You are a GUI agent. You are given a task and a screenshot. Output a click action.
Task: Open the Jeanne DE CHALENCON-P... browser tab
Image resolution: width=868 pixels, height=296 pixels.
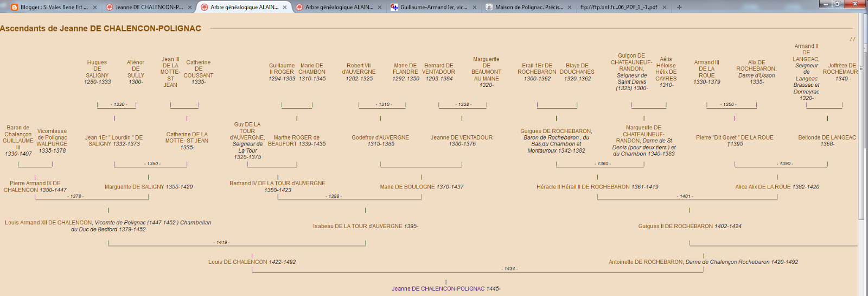[149, 7]
